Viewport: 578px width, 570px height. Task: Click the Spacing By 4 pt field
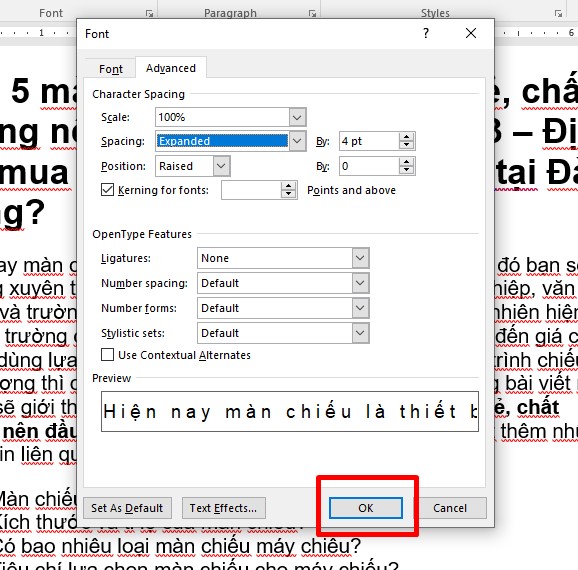point(369,141)
